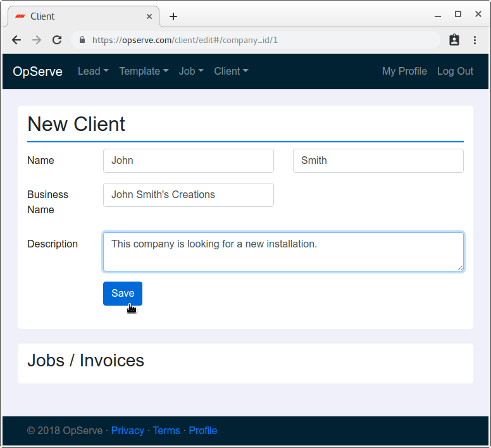Close the Client browser tab
491x448 pixels.
pyautogui.click(x=149, y=16)
